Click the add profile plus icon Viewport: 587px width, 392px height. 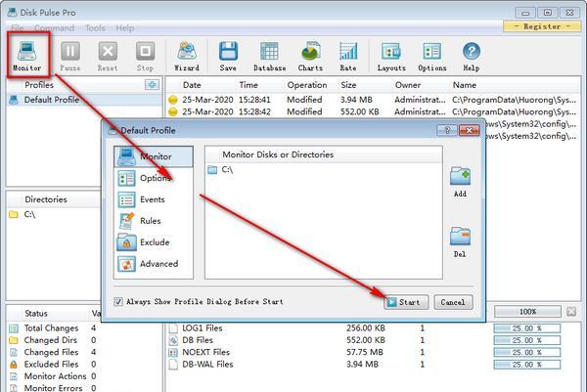(x=152, y=84)
